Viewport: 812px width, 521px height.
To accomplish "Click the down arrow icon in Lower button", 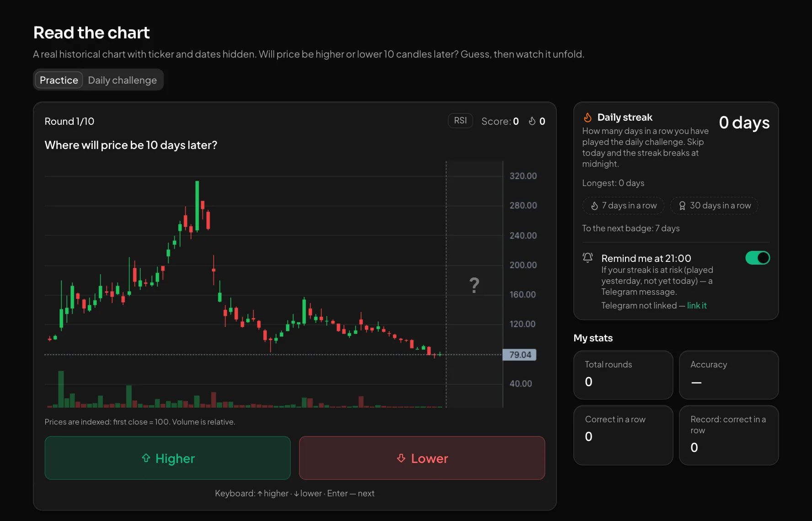I will tap(401, 458).
